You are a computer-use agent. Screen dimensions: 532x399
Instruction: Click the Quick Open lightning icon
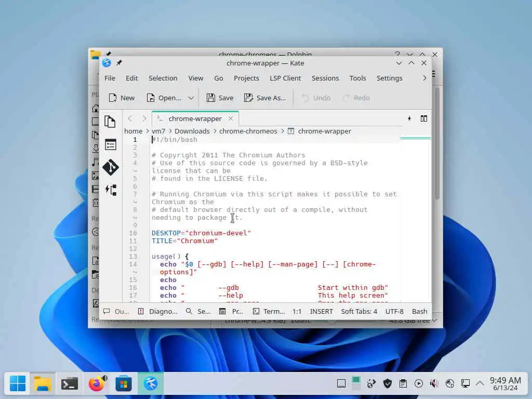point(409,118)
